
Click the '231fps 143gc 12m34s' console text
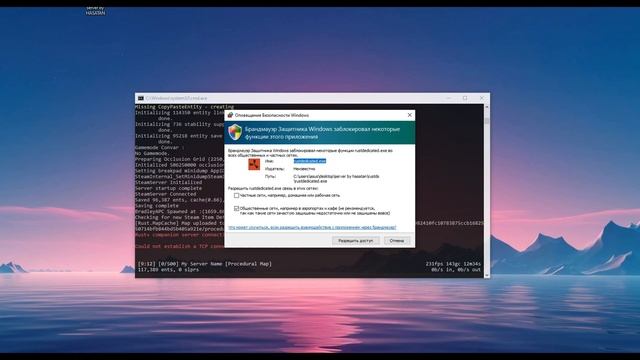(x=453, y=264)
